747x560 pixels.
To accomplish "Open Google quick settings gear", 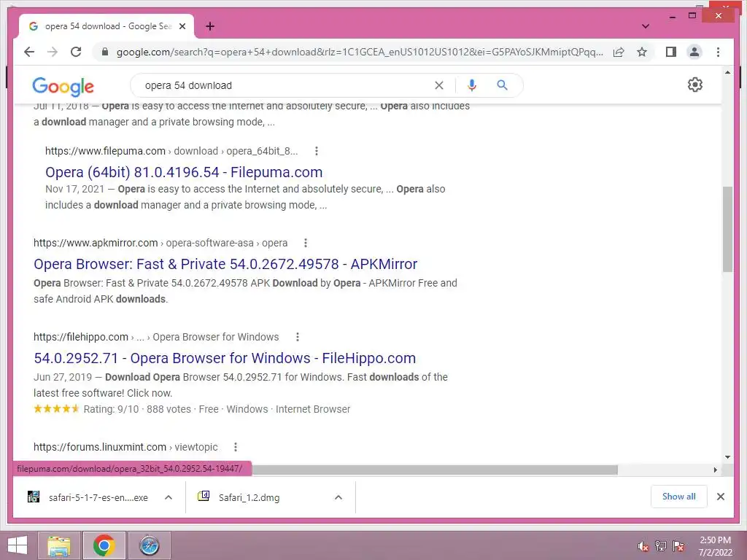I will (694, 85).
